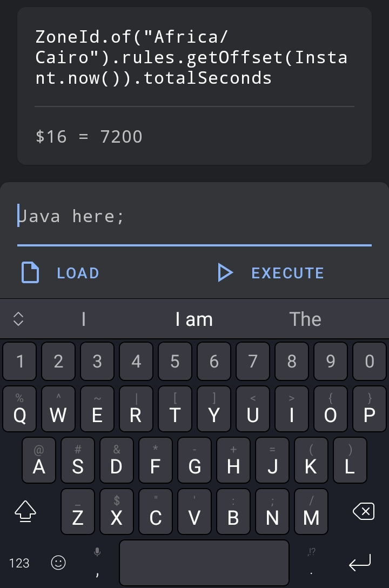Select the 'The' suggestion
The height and width of the screenshot is (588, 389).
click(x=305, y=319)
